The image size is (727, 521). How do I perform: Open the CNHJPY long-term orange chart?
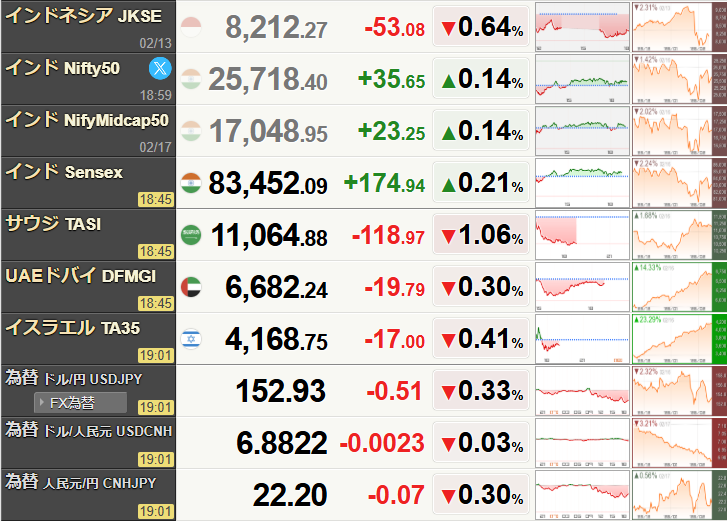679,495
